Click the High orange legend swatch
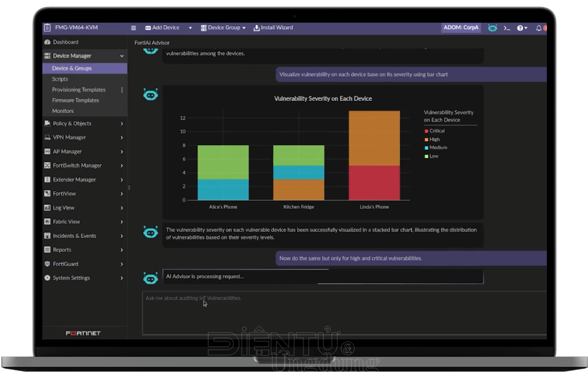The height and width of the screenshot is (380, 588). point(426,140)
